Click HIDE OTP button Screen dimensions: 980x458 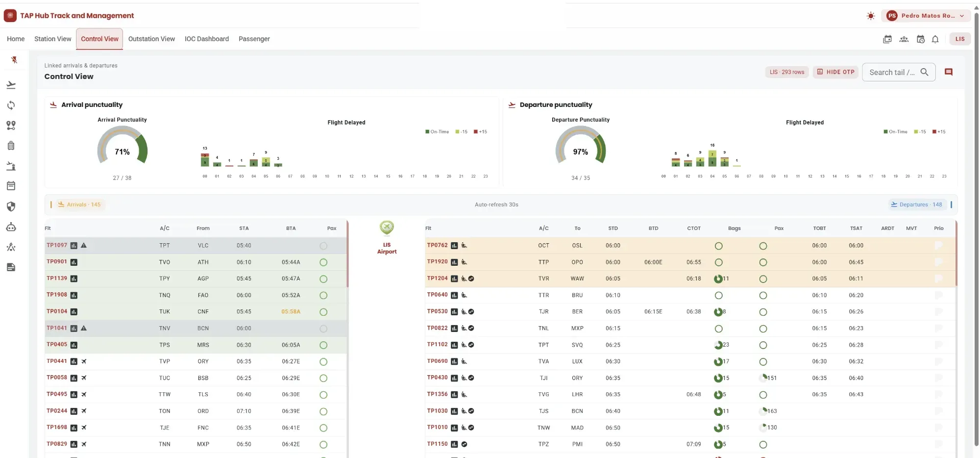pyautogui.click(x=835, y=72)
